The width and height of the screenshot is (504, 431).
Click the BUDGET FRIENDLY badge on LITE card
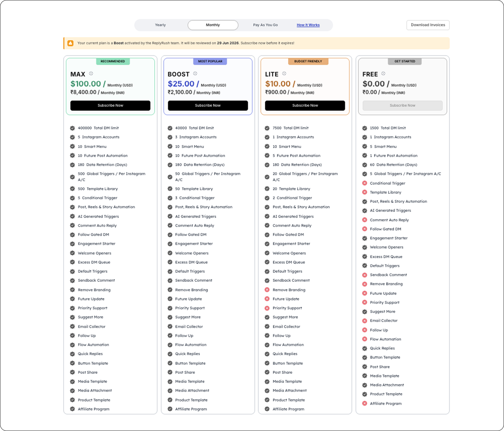[x=308, y=61]
